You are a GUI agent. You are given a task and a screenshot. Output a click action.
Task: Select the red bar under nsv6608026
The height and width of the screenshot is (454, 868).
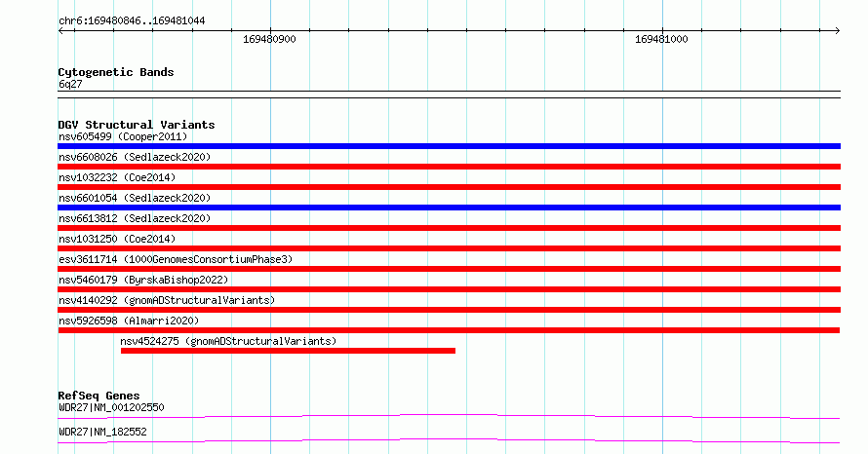[x=449, y=167]
